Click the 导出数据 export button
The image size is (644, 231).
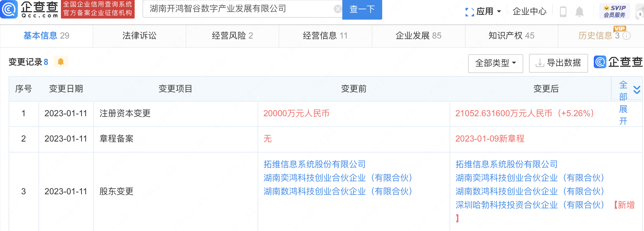(558, 63)
